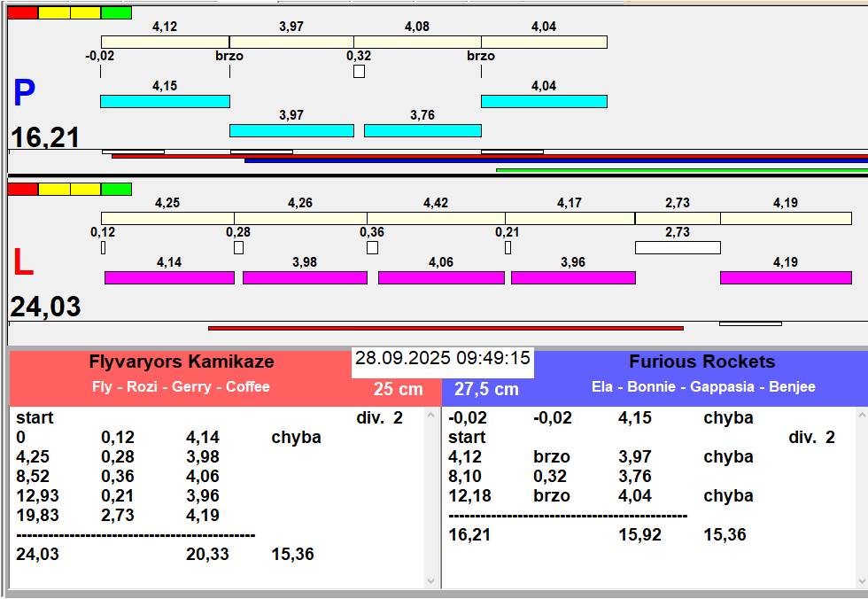Click the 25 cm jump height label
The height and width of the screenshot is (599, 868).
(398, 389)
